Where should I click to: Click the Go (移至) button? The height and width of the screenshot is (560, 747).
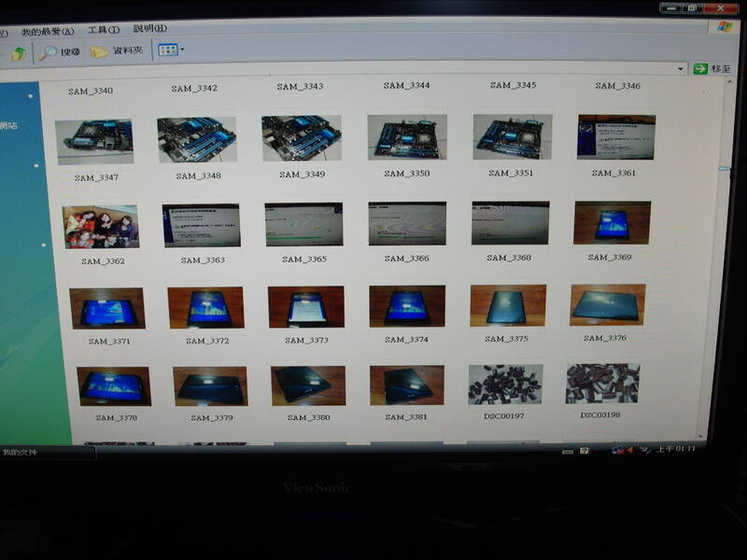711,69
